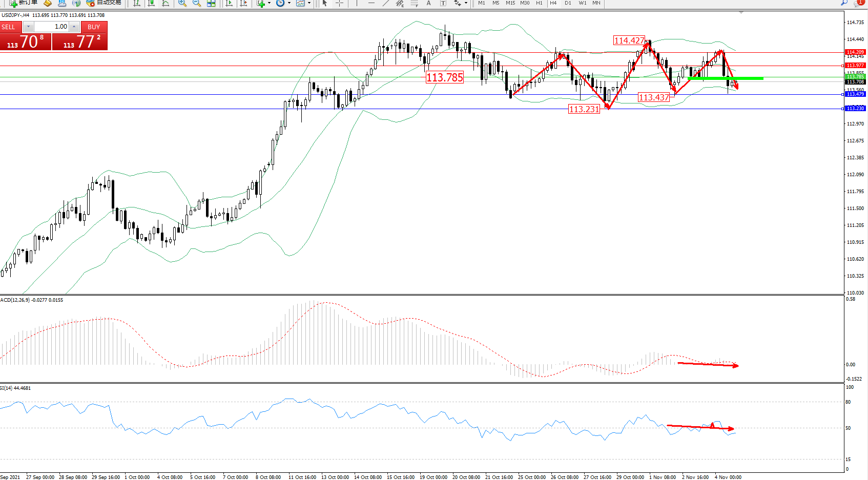This screenshot has height=480, width=868.
Task: Toggle the Auto Scroll button
Action: pos(229,3)
